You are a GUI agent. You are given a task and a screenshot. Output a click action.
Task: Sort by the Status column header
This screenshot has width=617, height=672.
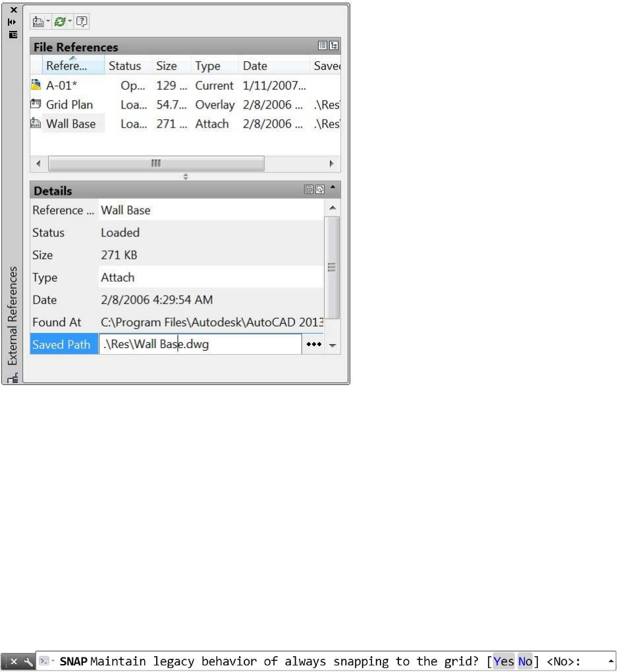point(128,66)
